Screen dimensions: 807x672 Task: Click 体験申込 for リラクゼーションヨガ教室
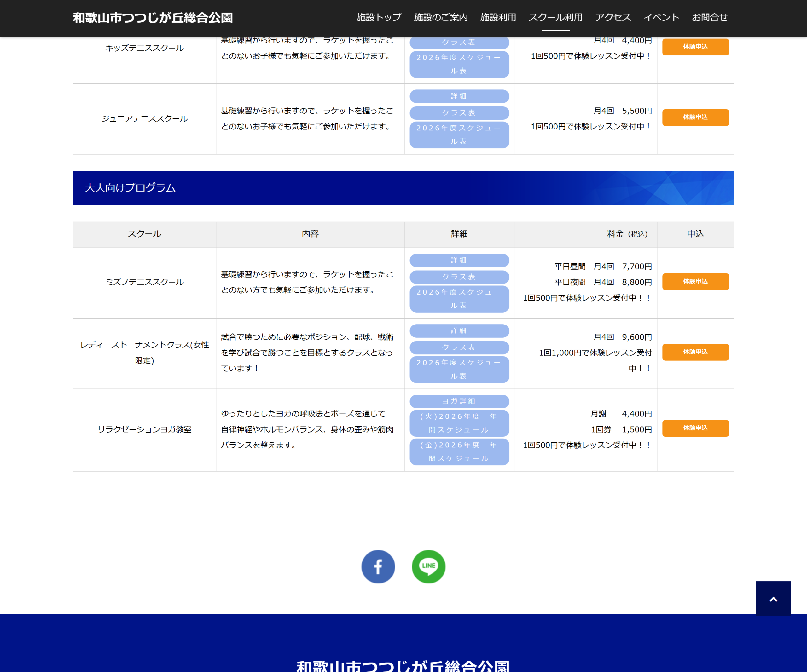tap(695, 428)
